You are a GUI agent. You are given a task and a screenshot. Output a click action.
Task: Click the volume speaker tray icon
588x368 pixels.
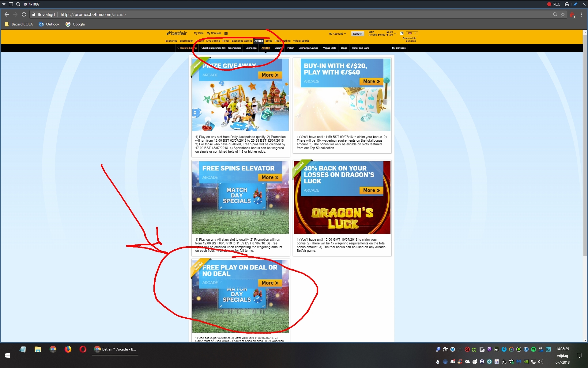[x=541, y=362]
